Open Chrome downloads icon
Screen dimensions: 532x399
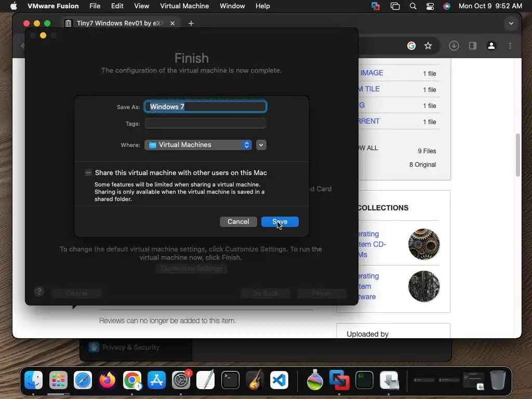point(454,46)
